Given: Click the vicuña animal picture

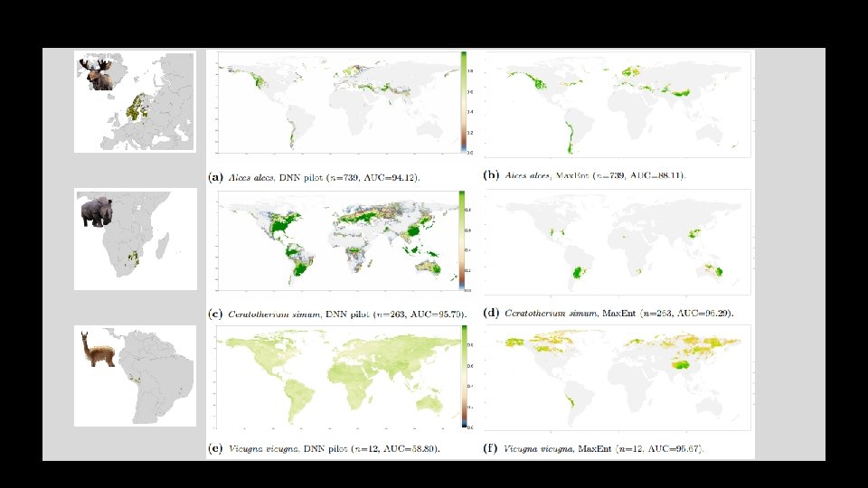Looking at the screenshot, I should click(97, 350).
